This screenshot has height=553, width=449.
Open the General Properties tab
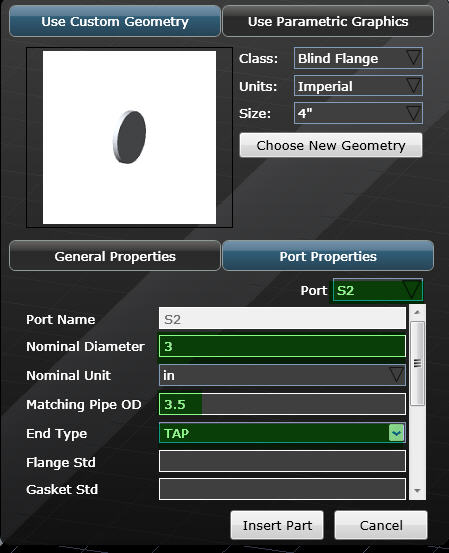point(115,256)
